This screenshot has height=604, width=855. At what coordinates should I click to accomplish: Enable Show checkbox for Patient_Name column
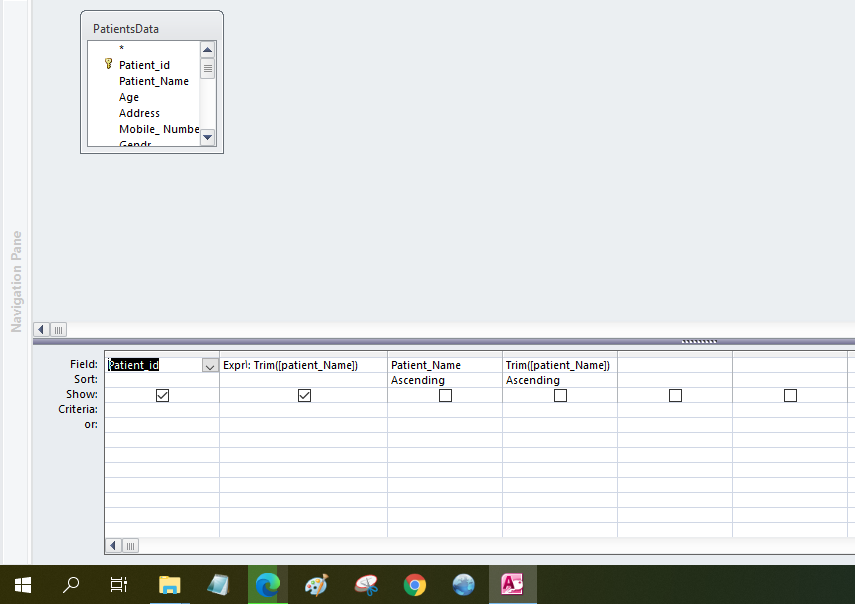(445, 395)
